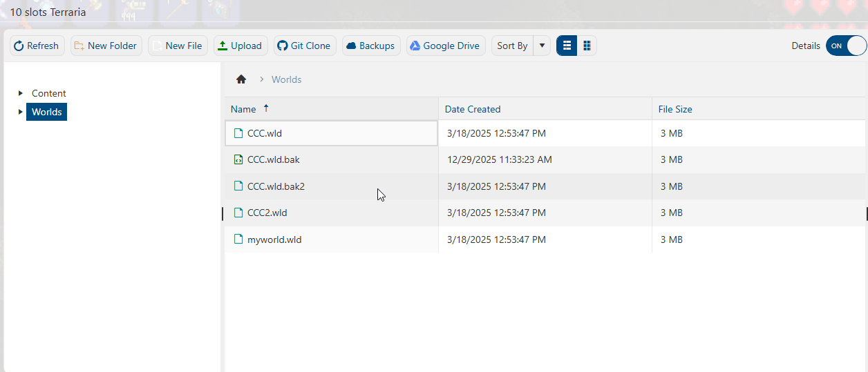Viewport: 868px width, 372px height.
Task: Open the Sort By dropdown arrow
Action: pos(542,46)
